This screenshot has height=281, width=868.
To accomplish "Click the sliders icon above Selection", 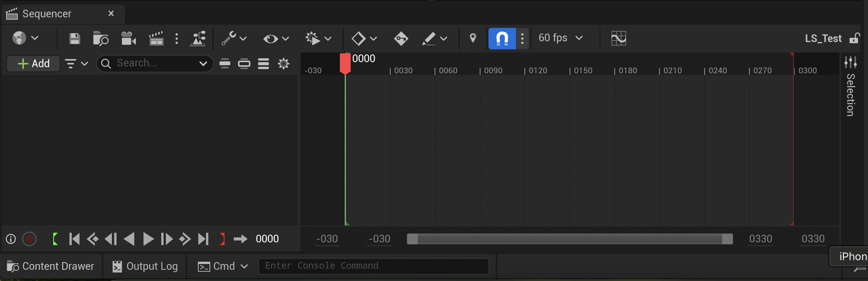I will tap(851, 62).
